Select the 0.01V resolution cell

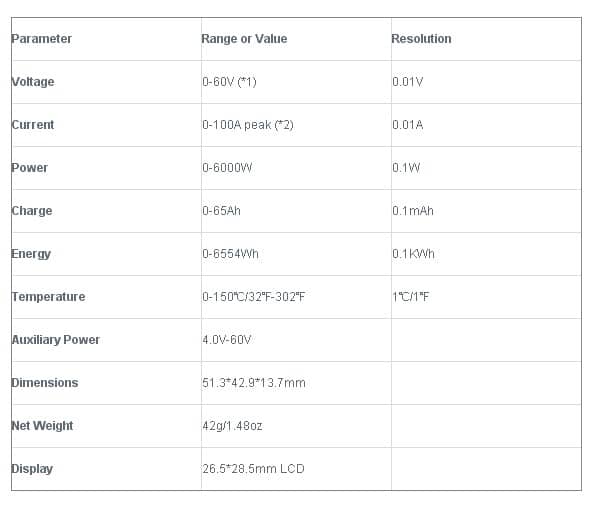coord(408,82)
